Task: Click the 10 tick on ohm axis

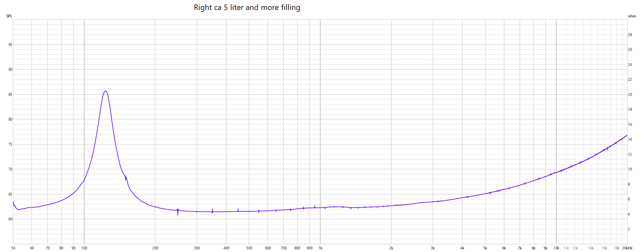Action: click(x=630, y=169)
